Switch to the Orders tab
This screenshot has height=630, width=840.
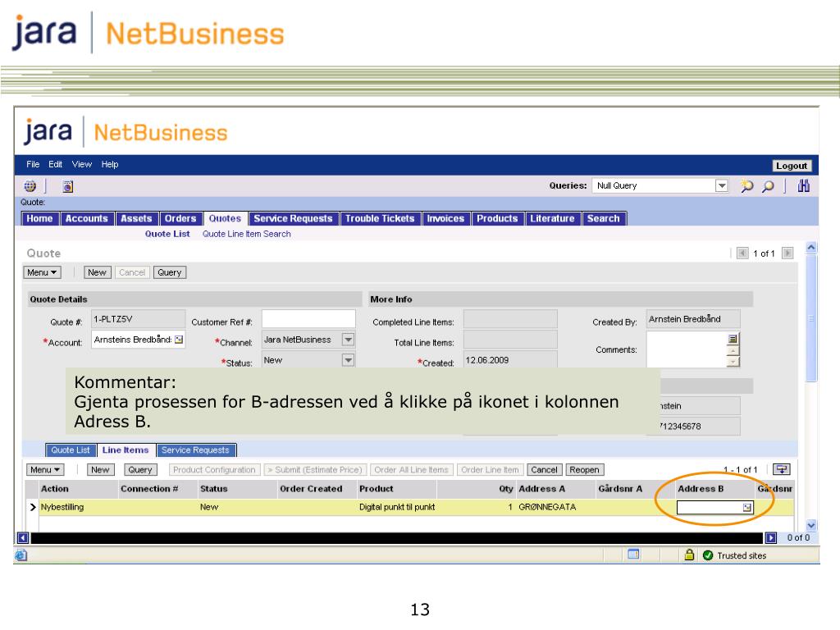pyautogui.click(x=180, y=218)
